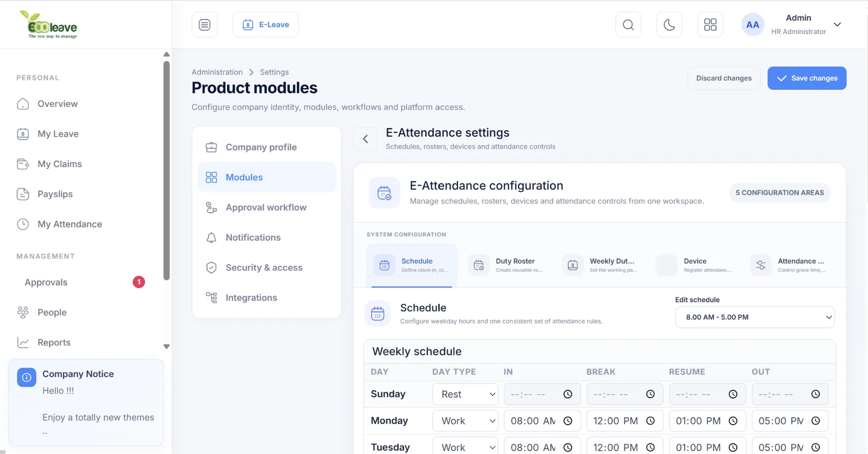This screenshot has height=454, width=868.
Task: Open Payslips page
Action: (55, 194)
